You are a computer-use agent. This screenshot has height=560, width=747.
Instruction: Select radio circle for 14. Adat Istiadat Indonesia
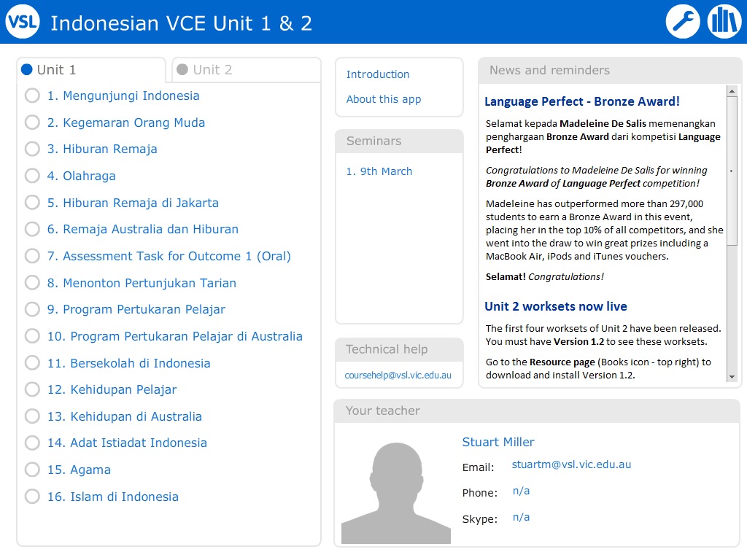(32, 443)
